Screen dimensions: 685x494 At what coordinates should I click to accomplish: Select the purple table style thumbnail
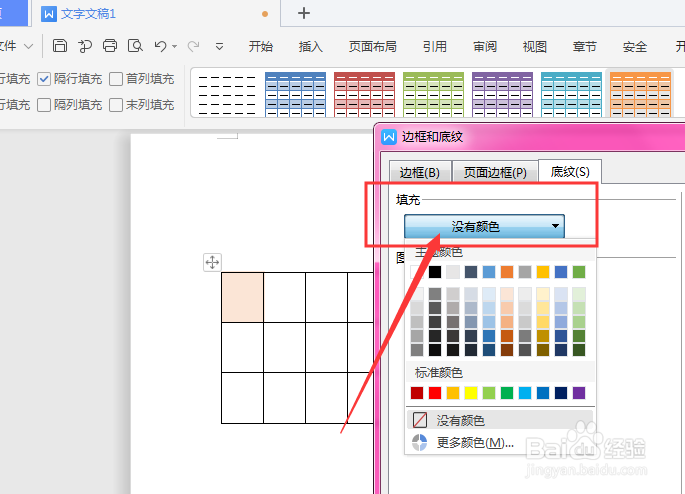[x=503, y=94]
